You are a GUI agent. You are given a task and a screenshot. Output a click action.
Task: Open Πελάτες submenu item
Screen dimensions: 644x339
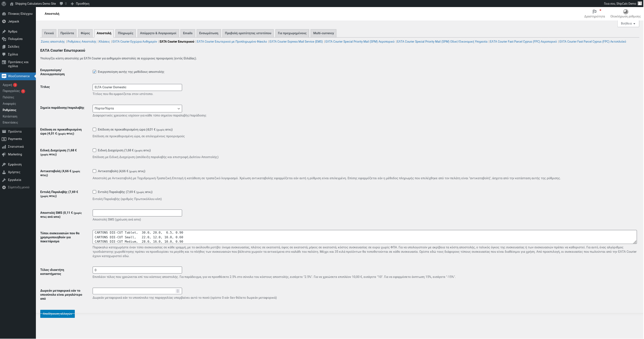tap(8, 97)
